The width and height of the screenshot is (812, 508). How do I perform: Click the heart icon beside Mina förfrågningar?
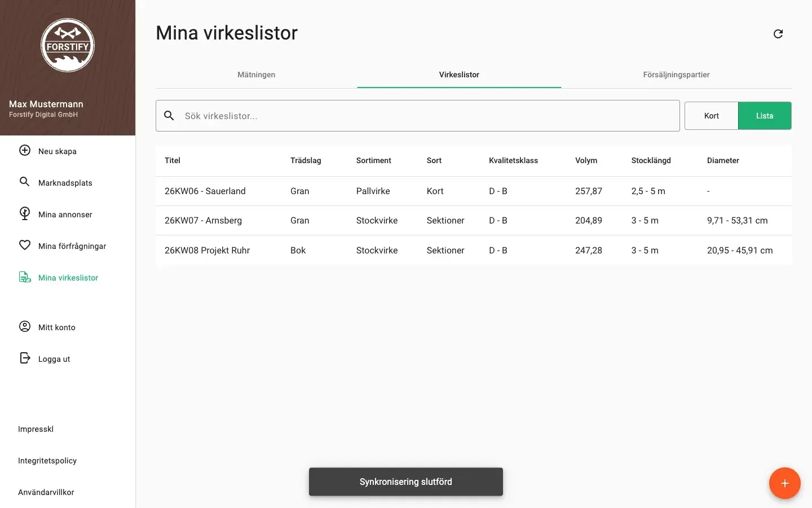coord(25,245)
